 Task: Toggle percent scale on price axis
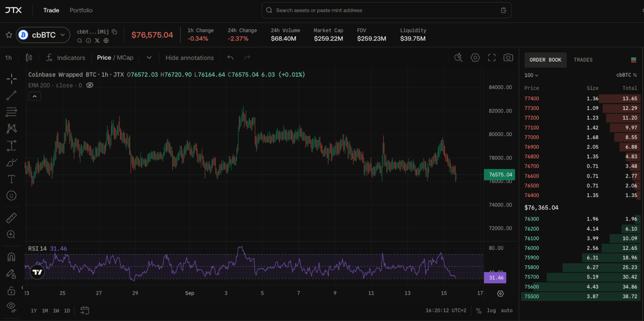(x=479, y=311)
